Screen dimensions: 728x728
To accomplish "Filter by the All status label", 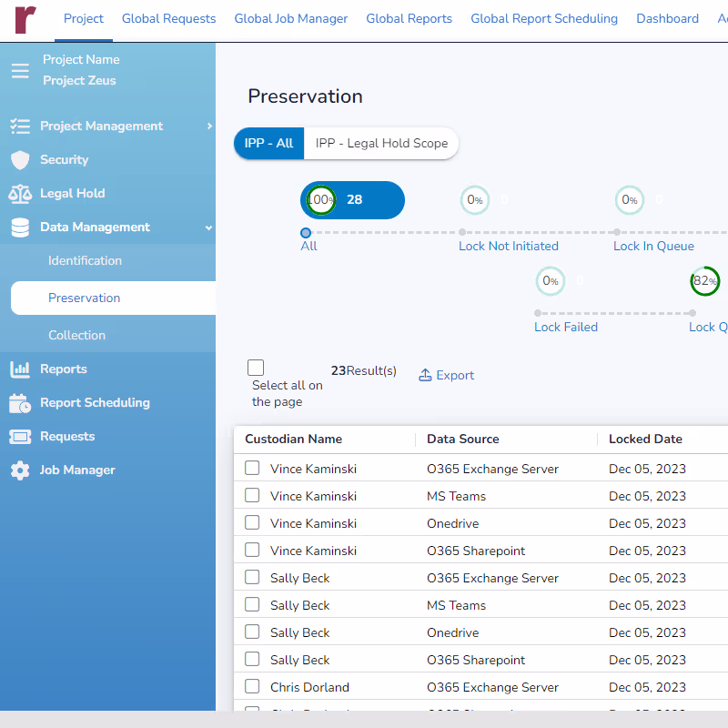I will (308, 247).
